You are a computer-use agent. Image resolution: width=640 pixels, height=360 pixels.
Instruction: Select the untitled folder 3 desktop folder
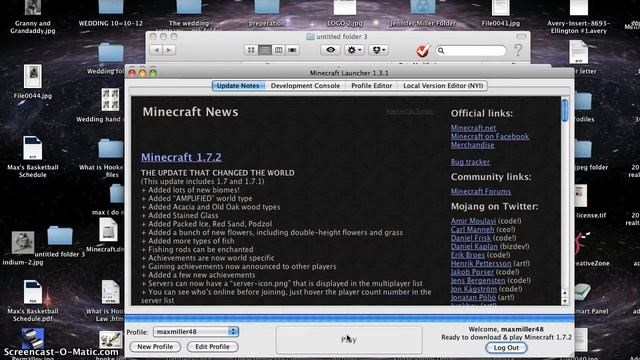coord(60,236)
